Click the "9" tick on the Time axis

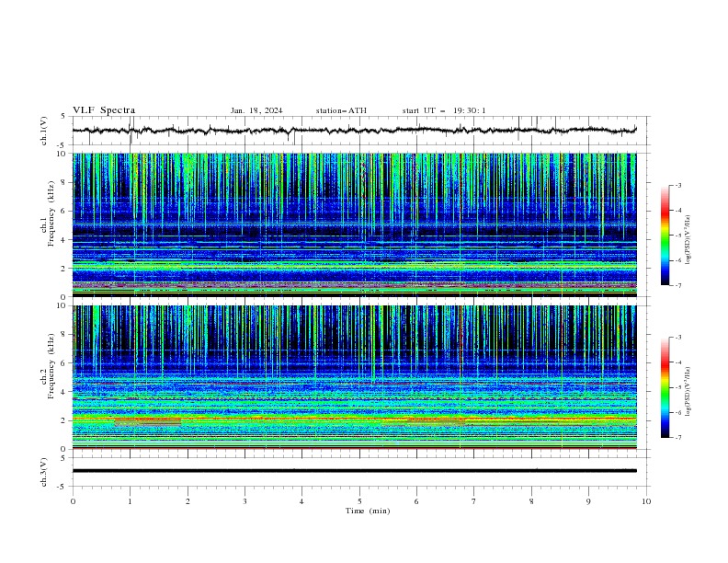coord(588,501)
